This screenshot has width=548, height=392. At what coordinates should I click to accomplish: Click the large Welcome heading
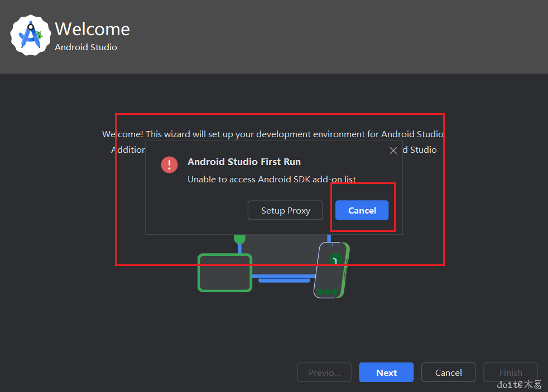click(93, 28)
